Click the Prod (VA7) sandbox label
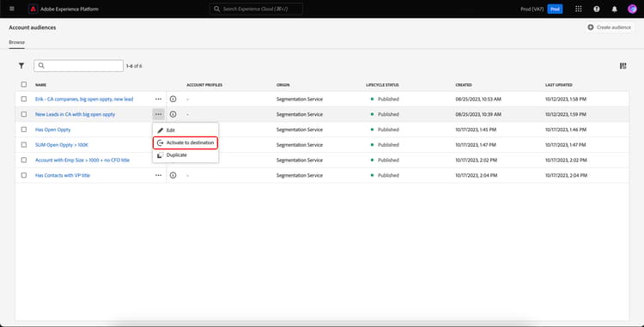This screenshot has width=644, height=327. [532, 9]
